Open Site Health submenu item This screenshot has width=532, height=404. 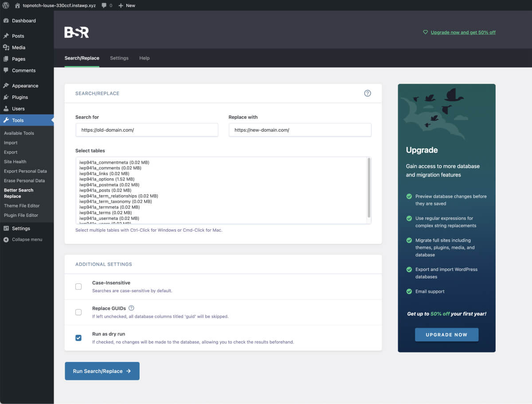[15, 162]
